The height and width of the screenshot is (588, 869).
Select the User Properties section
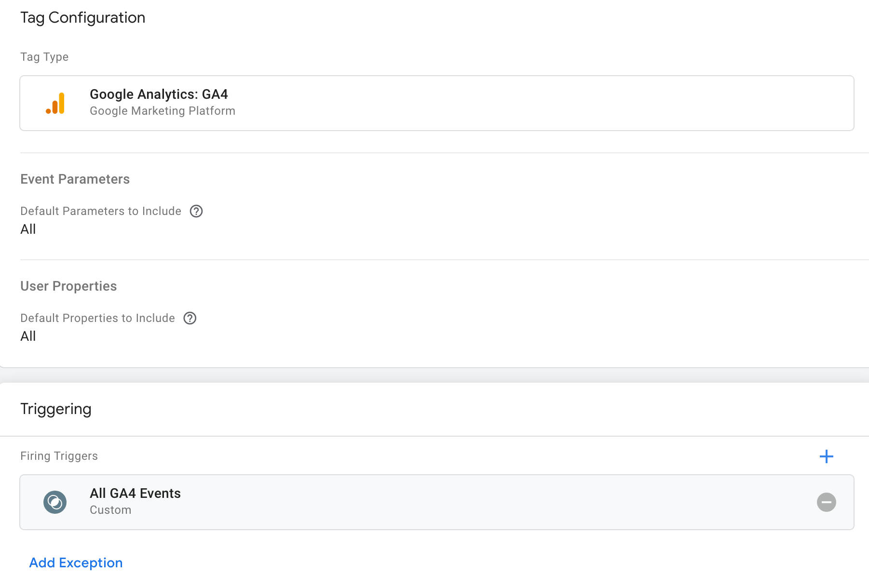pos(68,286)
